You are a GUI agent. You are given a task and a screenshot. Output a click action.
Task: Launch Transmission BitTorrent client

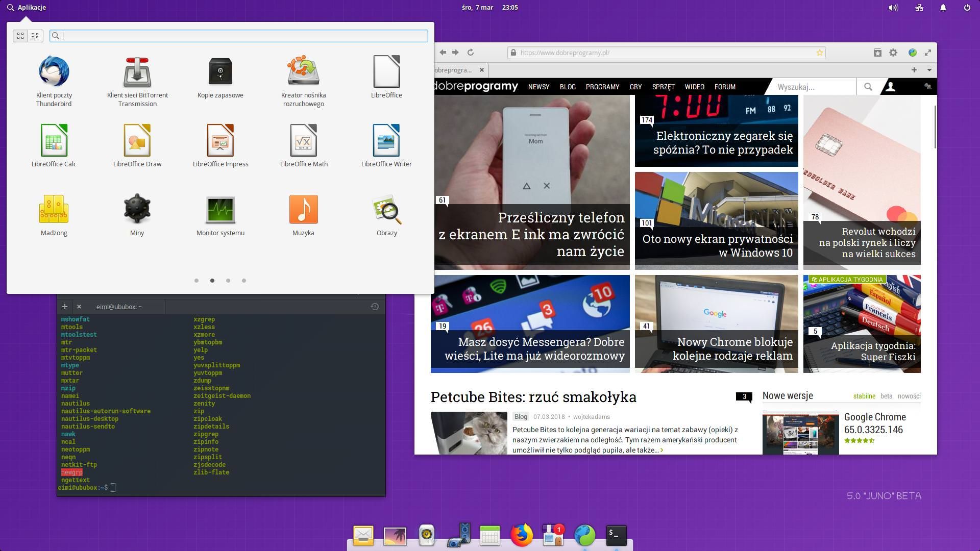[137, 72]
